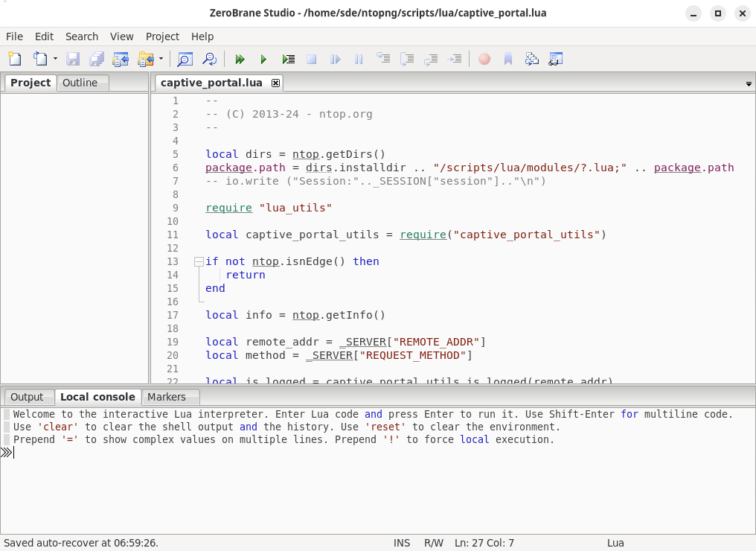Click the Detach process toolbar icon
Viewport: 756px width, 551px height.
click(335, 59)
